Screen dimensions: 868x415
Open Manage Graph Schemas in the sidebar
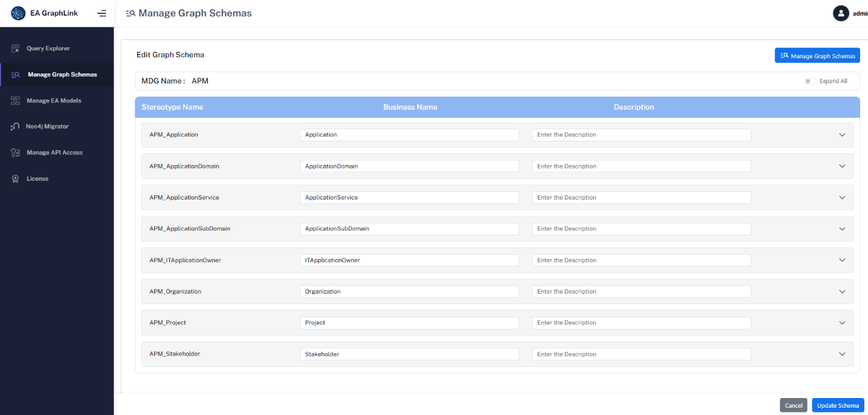62,75
